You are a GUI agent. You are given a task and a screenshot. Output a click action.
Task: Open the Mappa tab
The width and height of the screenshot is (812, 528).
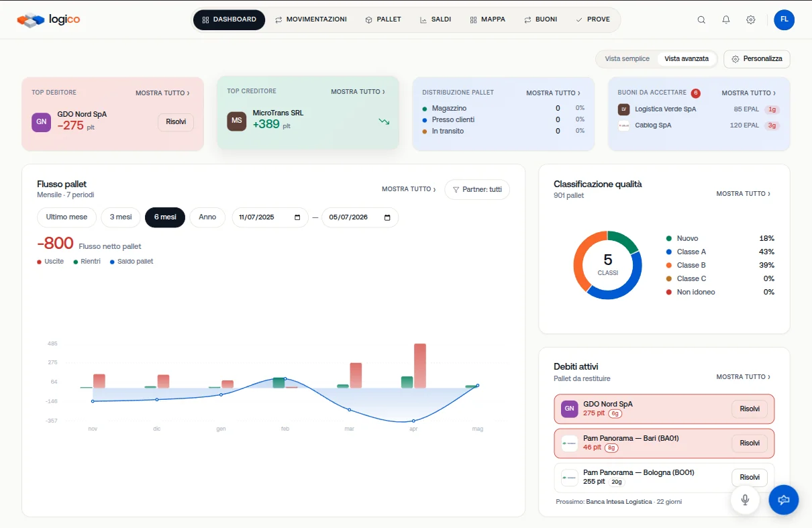(488, 19)
